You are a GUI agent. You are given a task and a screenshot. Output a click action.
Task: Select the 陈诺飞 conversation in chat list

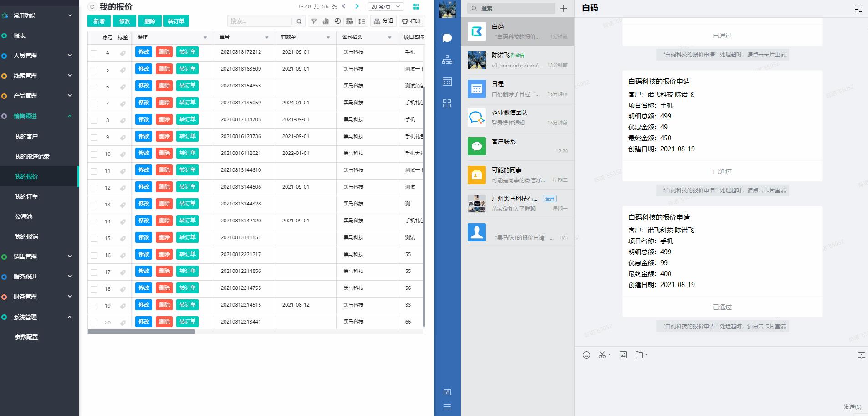tap(517, 60)
